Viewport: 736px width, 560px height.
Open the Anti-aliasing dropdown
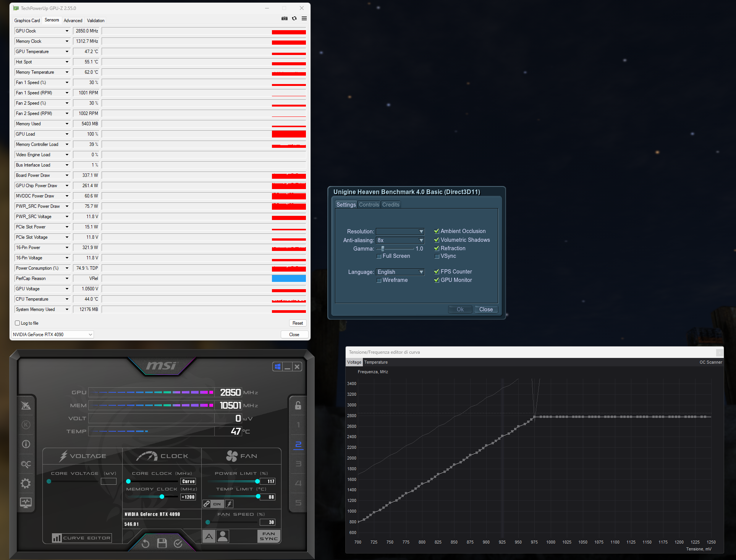(400, 240)
